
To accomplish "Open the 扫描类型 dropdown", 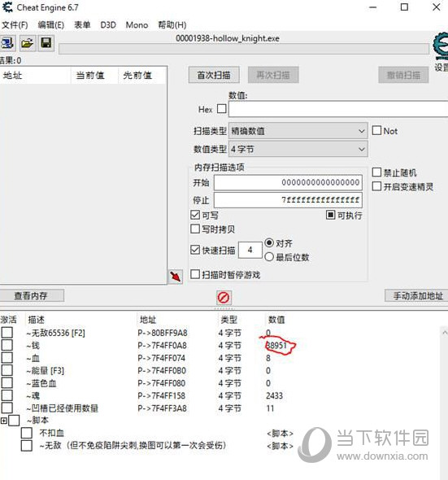I will click(x=298, y=131).
